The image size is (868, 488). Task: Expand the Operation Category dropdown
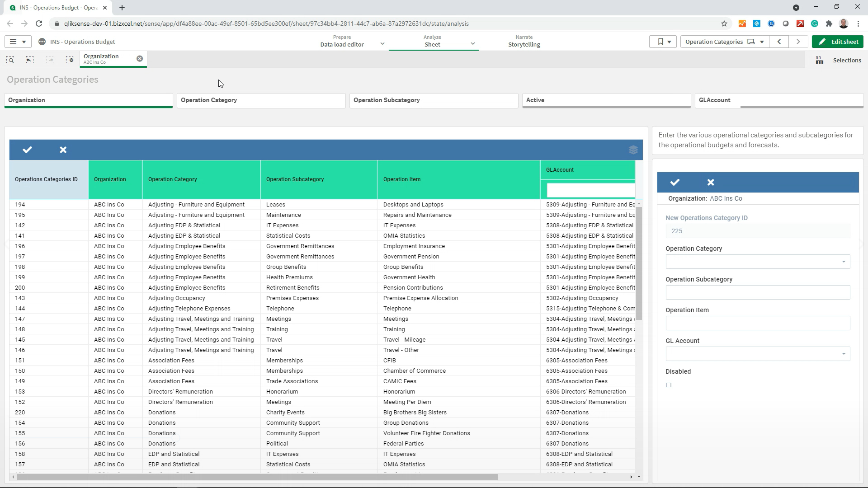coord(843,262)
